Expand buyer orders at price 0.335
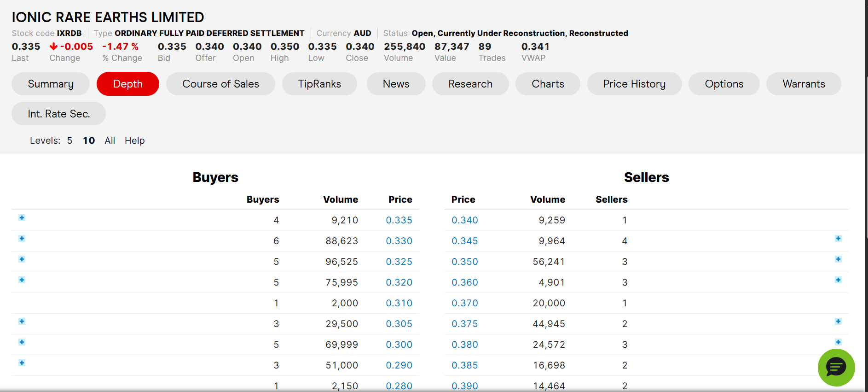 (x=22, y=218)
